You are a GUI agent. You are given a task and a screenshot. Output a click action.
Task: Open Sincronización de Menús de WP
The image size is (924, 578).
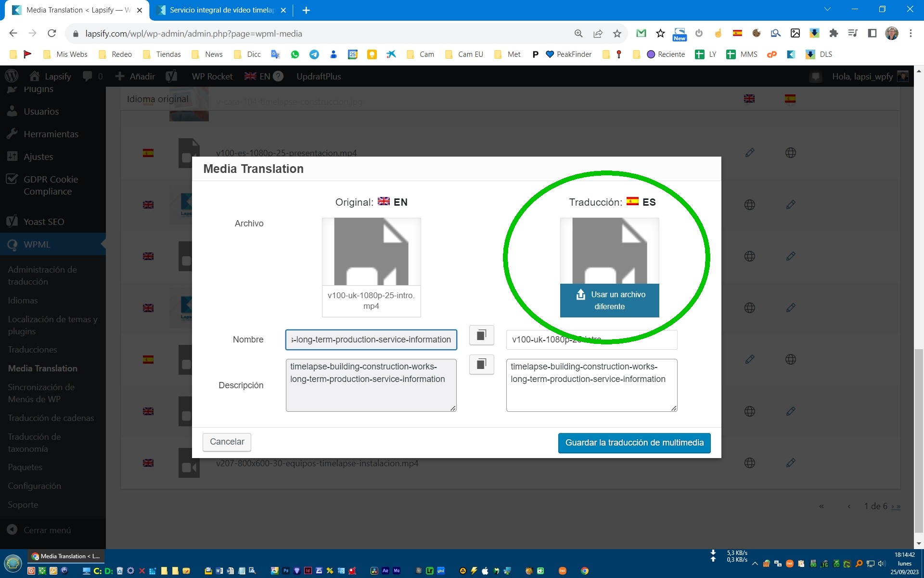pyautogui.click(x=41, y=393)
